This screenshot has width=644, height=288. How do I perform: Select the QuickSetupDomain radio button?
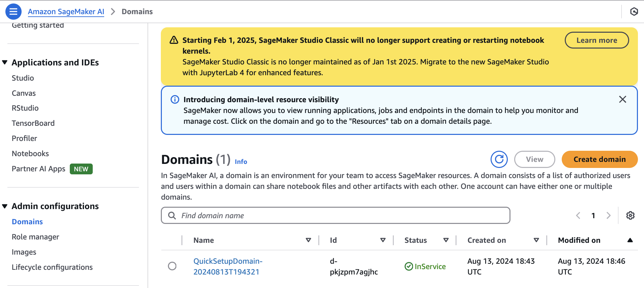coord(172,266)
